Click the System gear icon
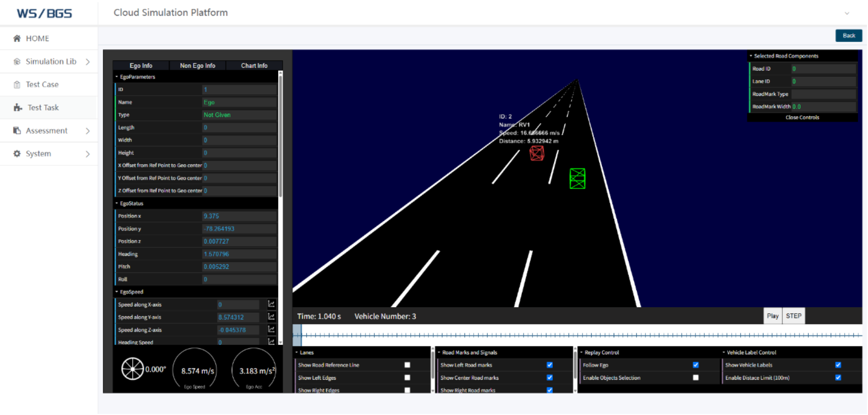The height and width of the screenshot is (415, 868). 17,154
